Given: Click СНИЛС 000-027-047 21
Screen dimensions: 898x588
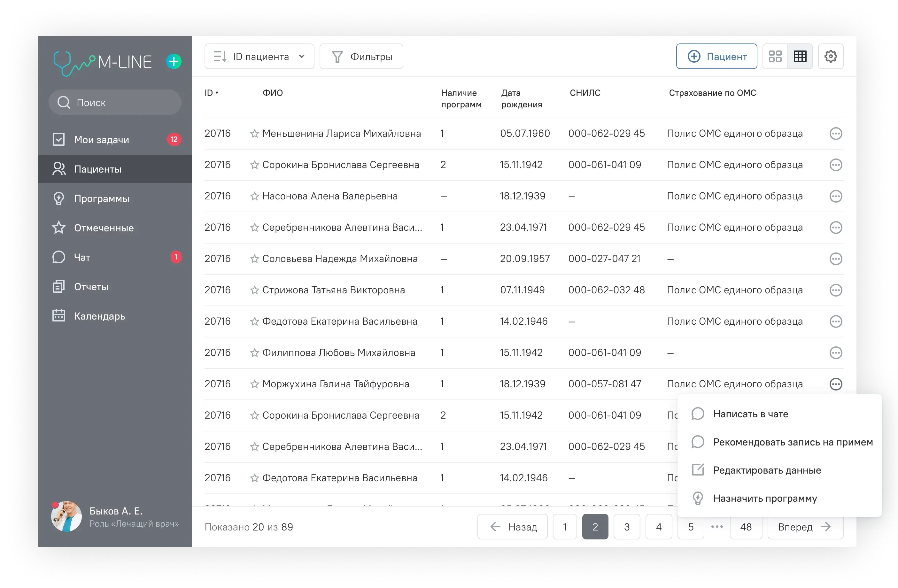Looking at the screenshot, I should point(604,259).
